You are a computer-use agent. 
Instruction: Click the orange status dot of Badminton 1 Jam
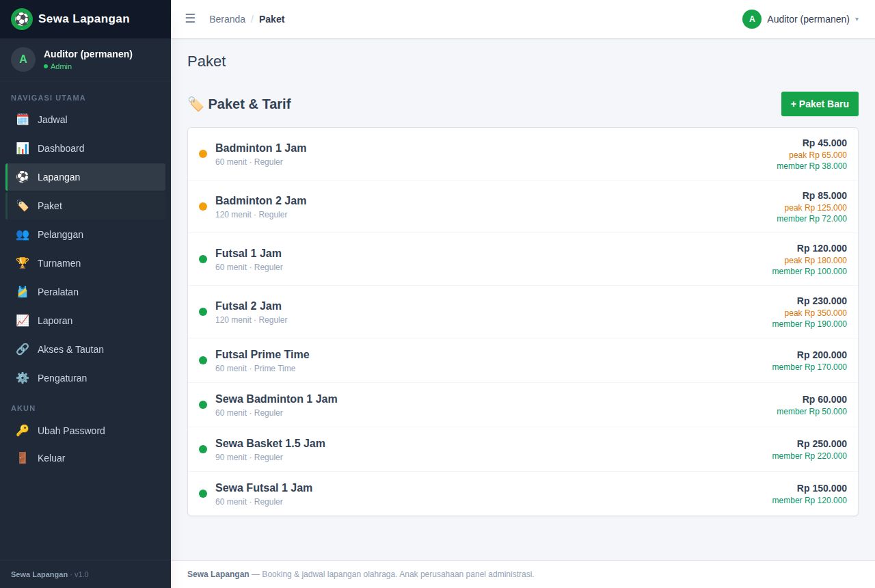203,154
